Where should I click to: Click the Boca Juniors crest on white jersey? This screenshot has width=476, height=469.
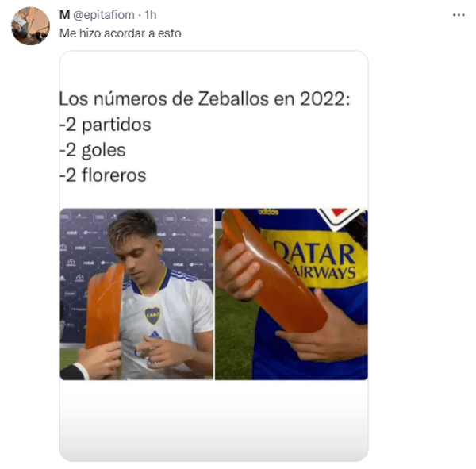pos(152,316)
